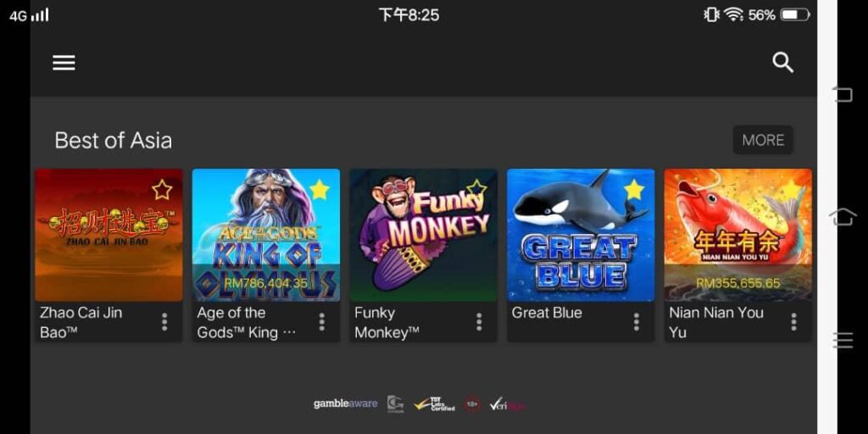Remove Great Blue from favorites via star
The image size is (868, 434).
(634, 190)
